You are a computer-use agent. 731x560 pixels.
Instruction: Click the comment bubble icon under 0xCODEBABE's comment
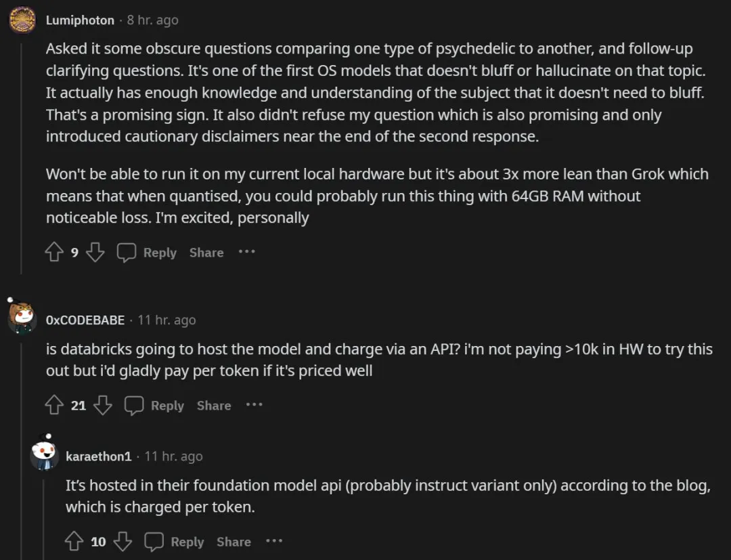coord(134,405)
